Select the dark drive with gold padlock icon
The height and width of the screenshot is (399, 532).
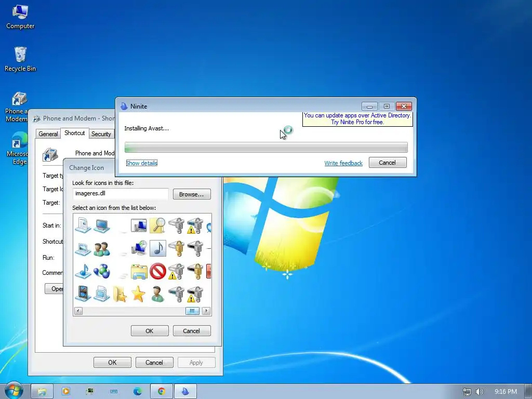tap(195, 271)
